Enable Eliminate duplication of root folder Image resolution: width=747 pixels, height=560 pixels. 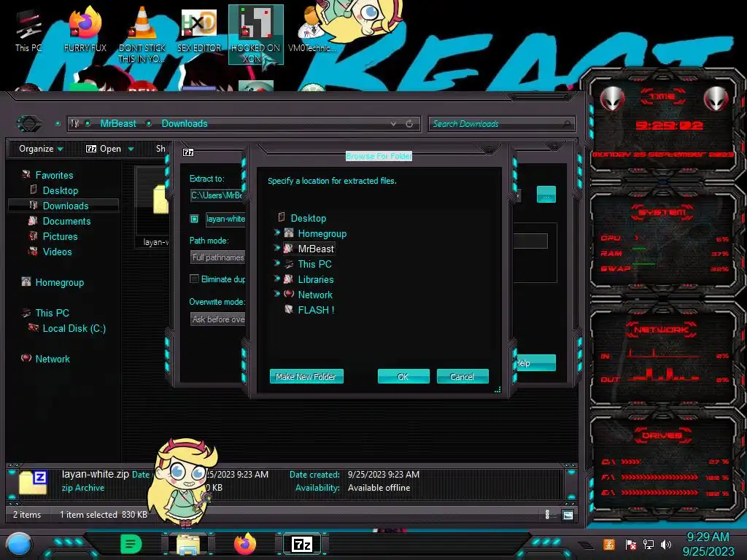194,279
